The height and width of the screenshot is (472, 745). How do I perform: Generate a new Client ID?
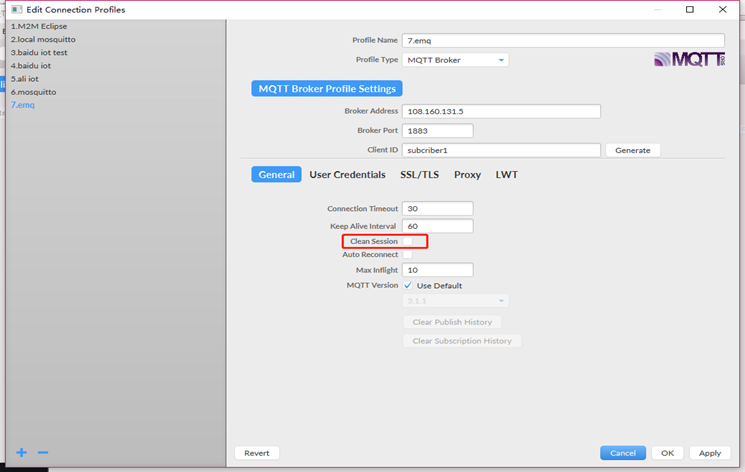pos(632,150)
